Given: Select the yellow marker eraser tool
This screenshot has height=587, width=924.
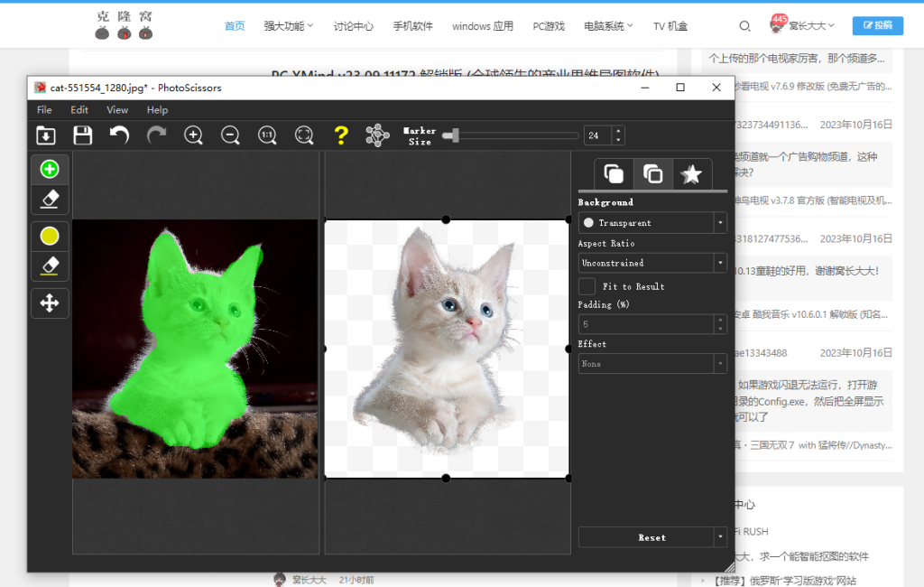Looking at the screenshot, I should (x=50, y=266).
